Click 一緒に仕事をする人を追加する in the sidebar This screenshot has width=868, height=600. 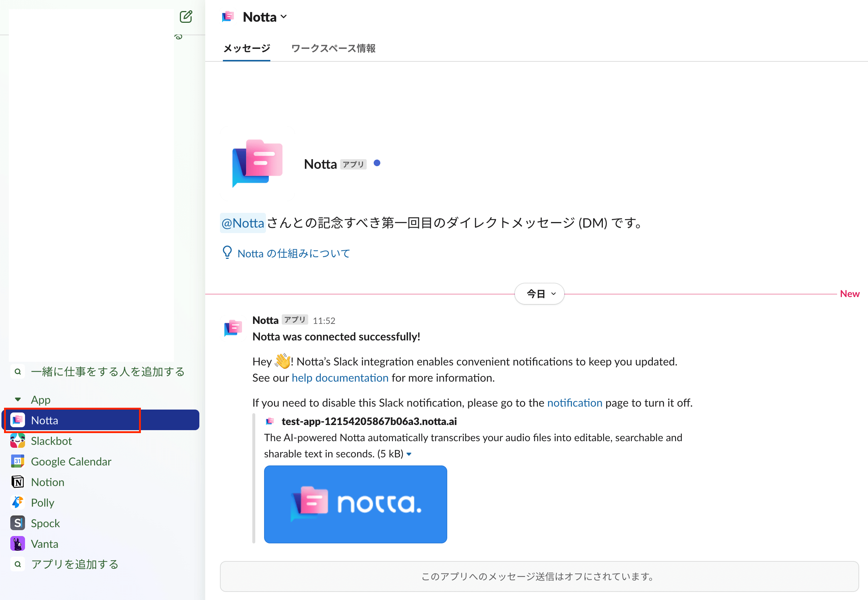click(x=107, y=372)
